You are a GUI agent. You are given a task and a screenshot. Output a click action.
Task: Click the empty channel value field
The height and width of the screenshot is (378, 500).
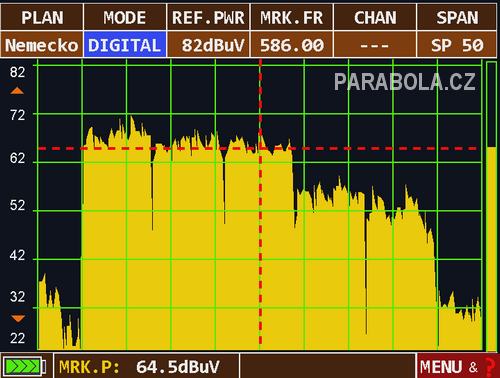click(x=375, y=45)
